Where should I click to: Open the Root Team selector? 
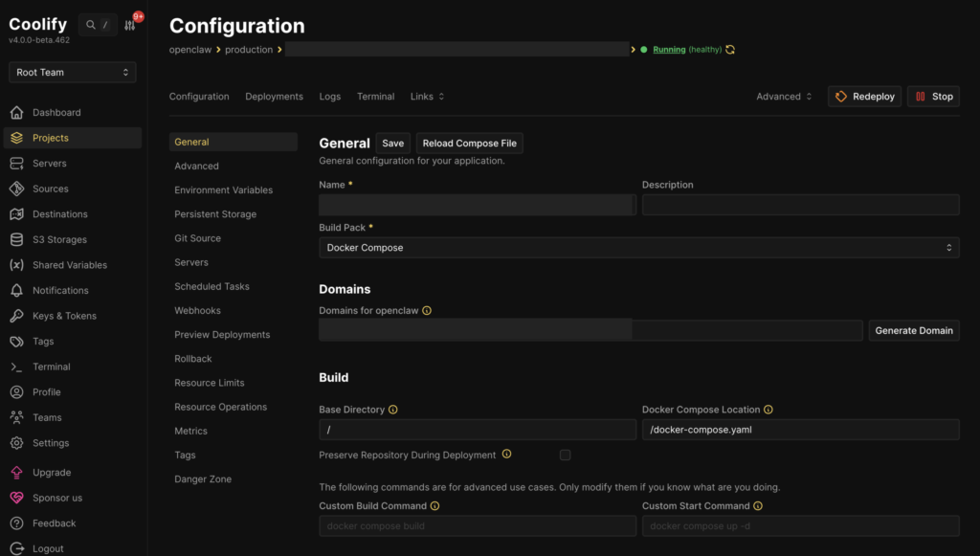[x=72, y=72]
